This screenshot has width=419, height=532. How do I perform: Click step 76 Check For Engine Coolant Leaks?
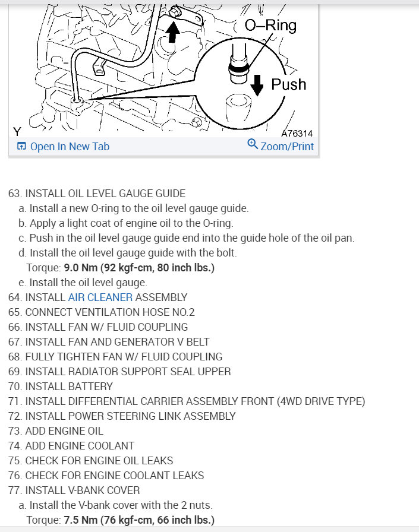(x=106, y=476)
